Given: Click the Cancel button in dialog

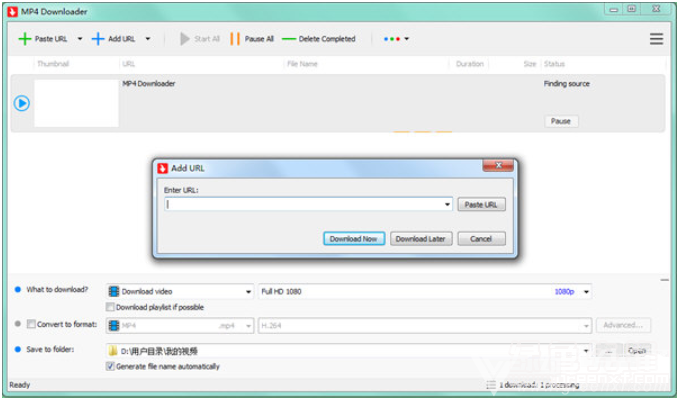Looking at the screenshot, I should [x=481, y=239].
